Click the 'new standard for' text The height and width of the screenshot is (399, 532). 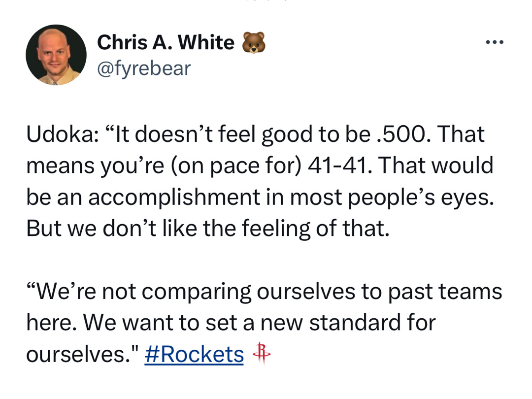[x=348, y=323]
